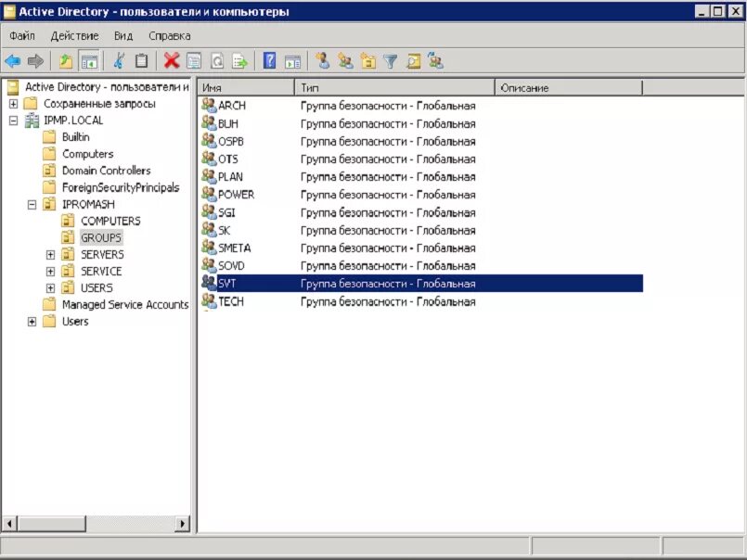Click the tree horizontal scrollbar thumb
The image size is (747, 560).
(x=51, y=524)
